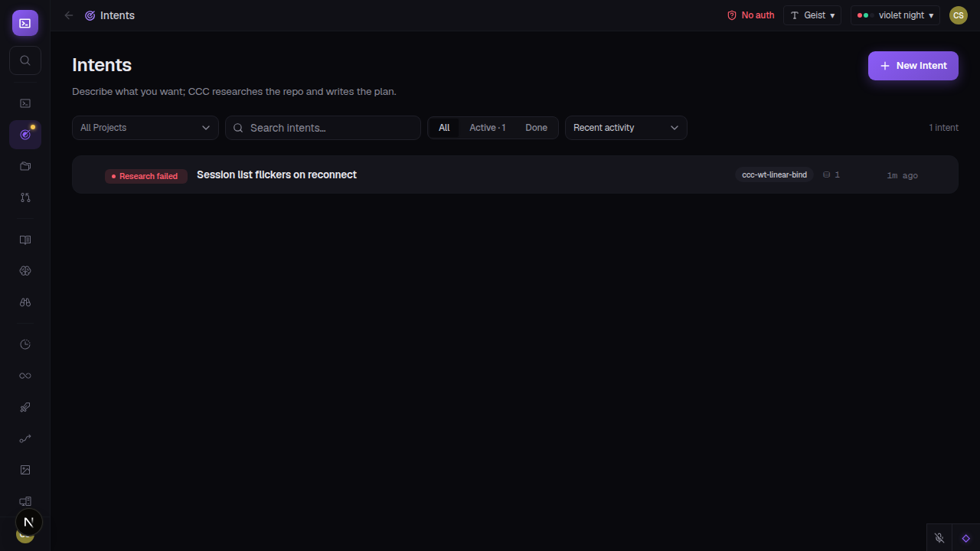Image resolution: width=980 pixels, height=551 pixels.
Task: Open the book icon in sidebar
Action: (x=25, y=240)
